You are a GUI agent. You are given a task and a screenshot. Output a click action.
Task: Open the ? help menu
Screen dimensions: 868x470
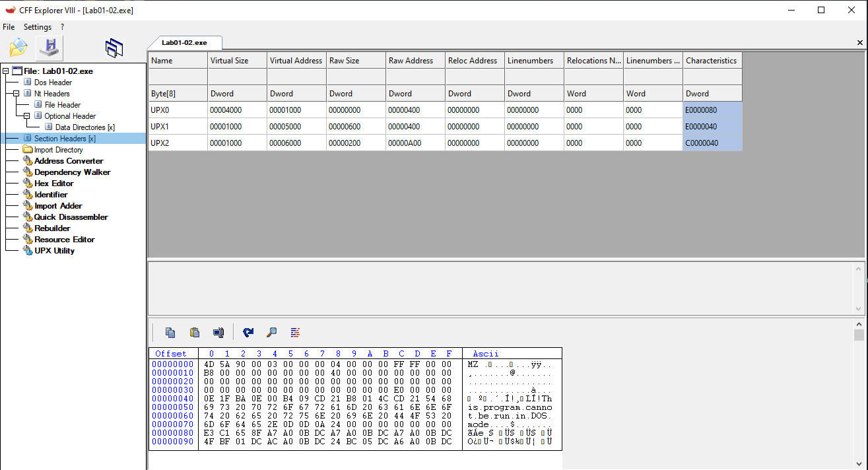click(62, 27)
